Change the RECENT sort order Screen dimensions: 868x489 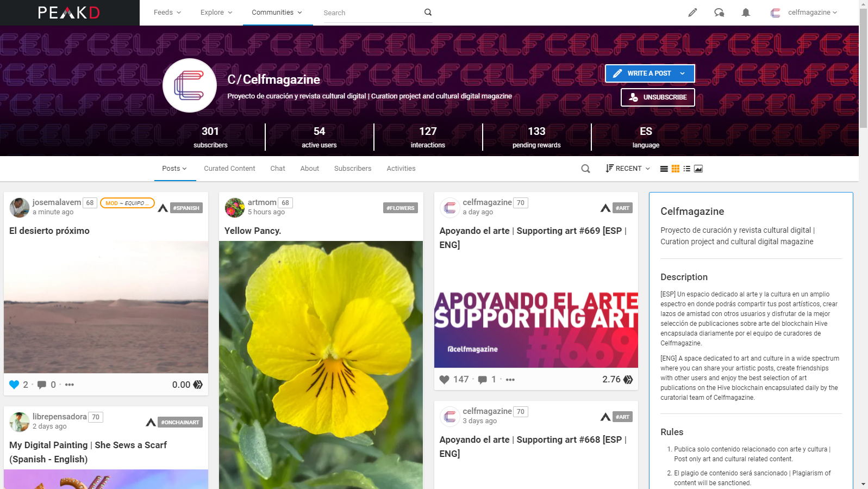point(628,169)
